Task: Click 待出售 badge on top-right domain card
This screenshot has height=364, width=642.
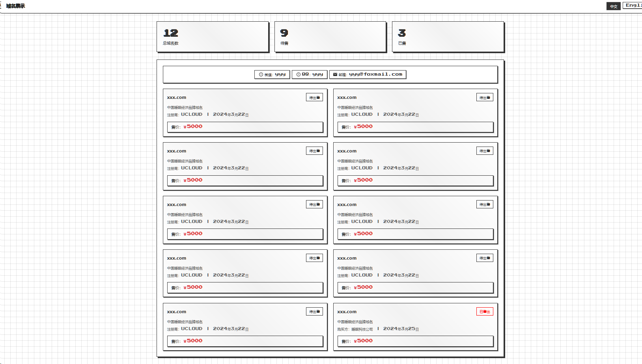Action: 485,97
